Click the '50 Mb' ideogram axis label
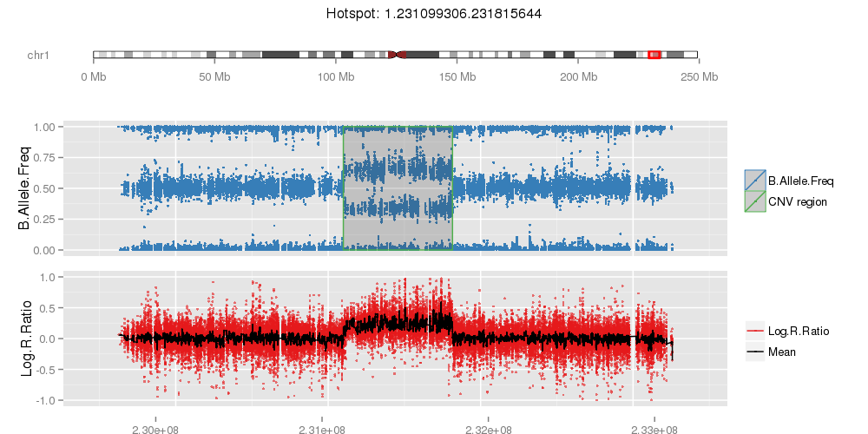Image resolution: width=868 pixels, height=434 pixels. [214, 77]
